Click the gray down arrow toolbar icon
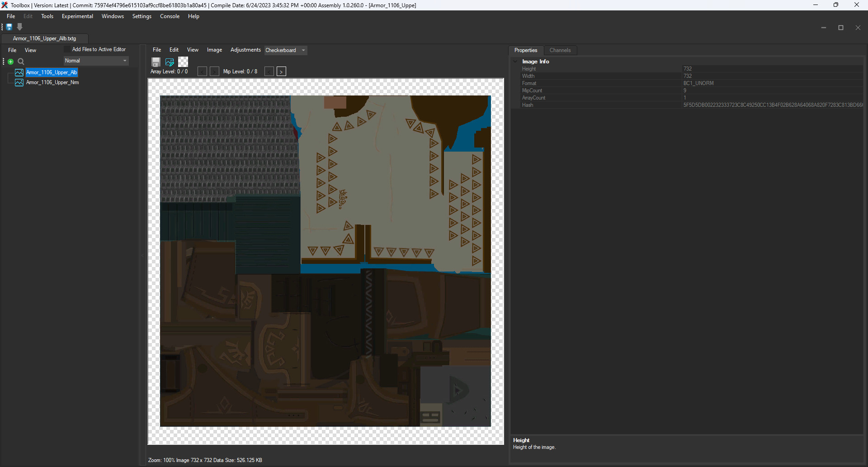The image size is (868, 467). tap(20, 27)
